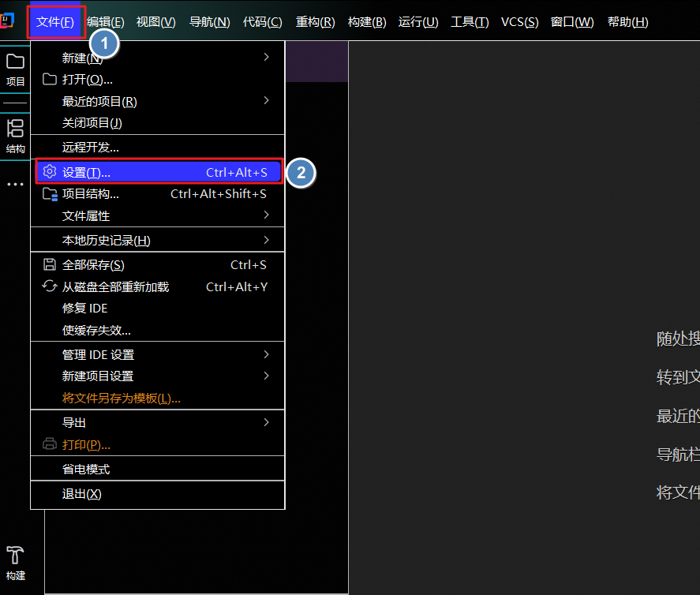The height and width of the screenshot is (595, 700).
Task: Choose 项目结构... menu entry
Action: (157, 194)
